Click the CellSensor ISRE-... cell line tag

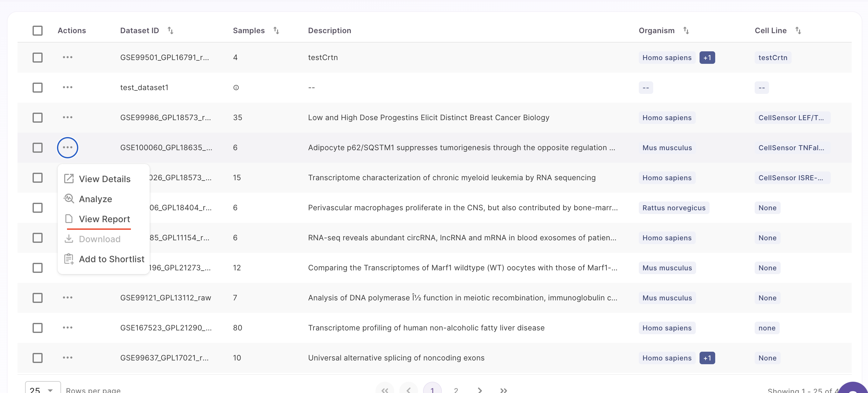tap(792, 178)
